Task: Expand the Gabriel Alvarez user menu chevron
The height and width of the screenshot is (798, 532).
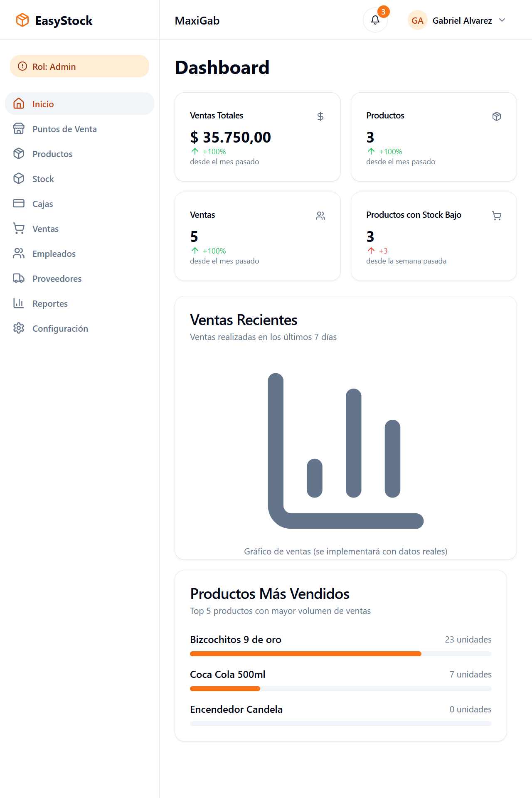Action: (502, 20)
